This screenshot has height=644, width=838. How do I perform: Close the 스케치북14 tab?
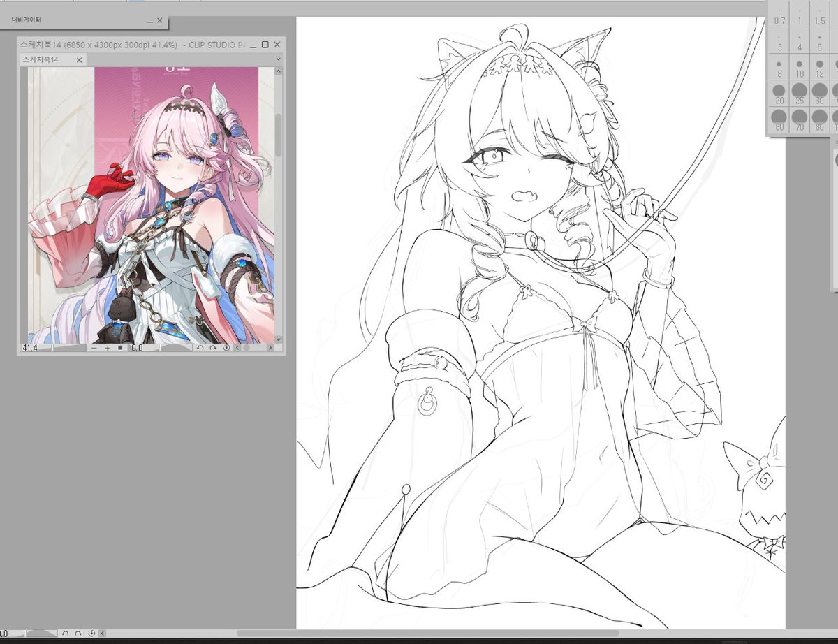tap(79, 60)
